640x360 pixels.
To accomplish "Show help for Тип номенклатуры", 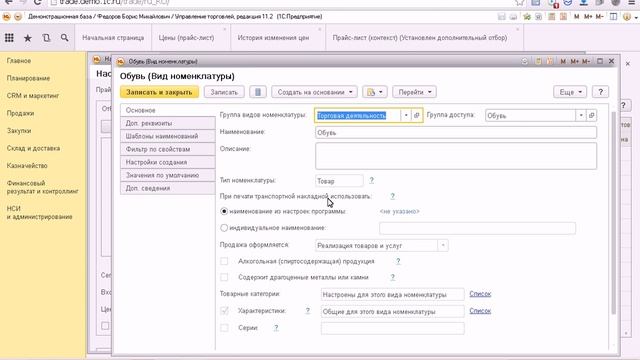I will click(371, 180).
